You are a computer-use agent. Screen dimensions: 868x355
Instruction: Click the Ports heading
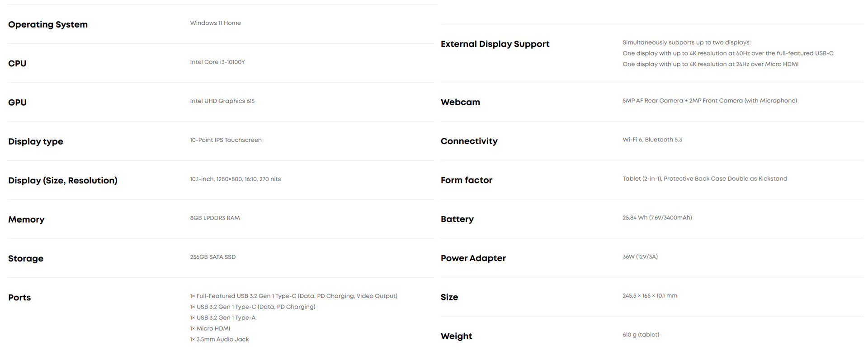click(x=19, y=298)
